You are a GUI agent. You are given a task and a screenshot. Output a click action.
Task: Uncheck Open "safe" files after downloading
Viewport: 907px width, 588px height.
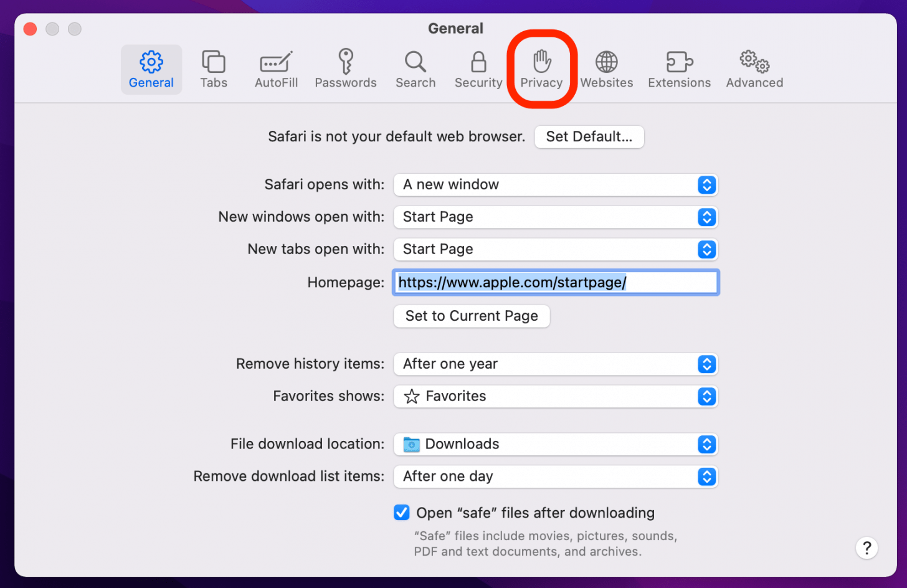coord(402,513)
